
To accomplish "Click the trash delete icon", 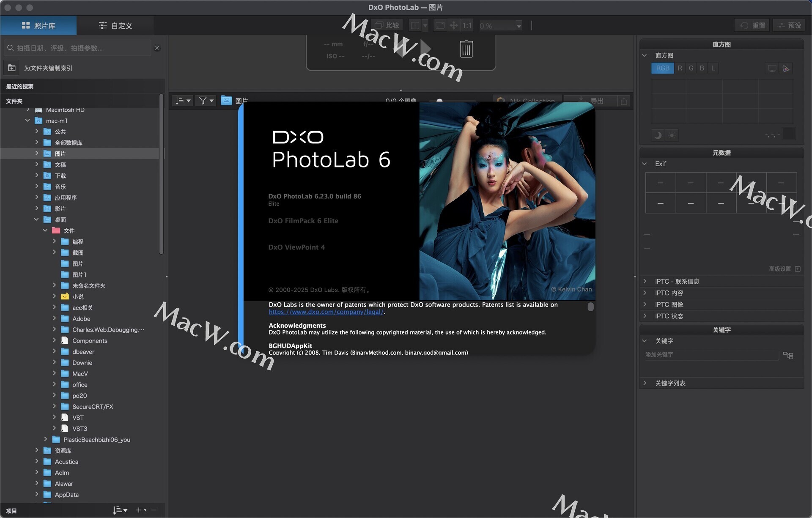I will [466, 49].
